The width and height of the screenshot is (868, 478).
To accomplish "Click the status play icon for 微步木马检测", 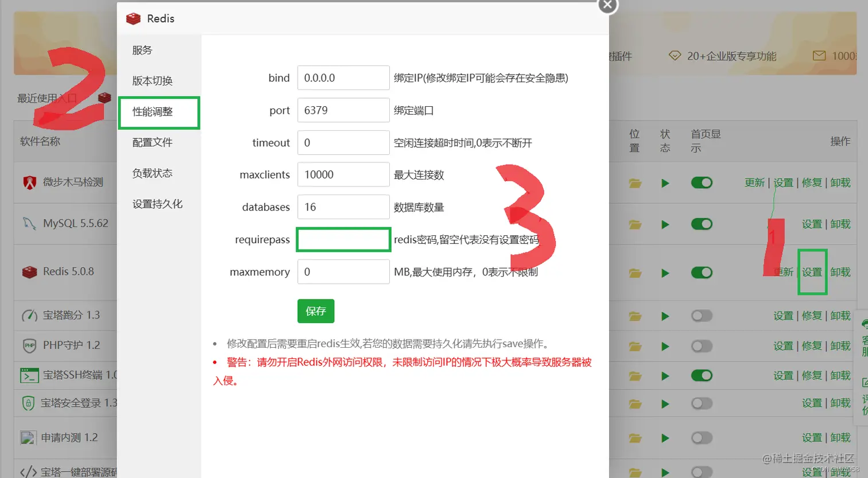I will pyautogui.click(x=665, y=183).
